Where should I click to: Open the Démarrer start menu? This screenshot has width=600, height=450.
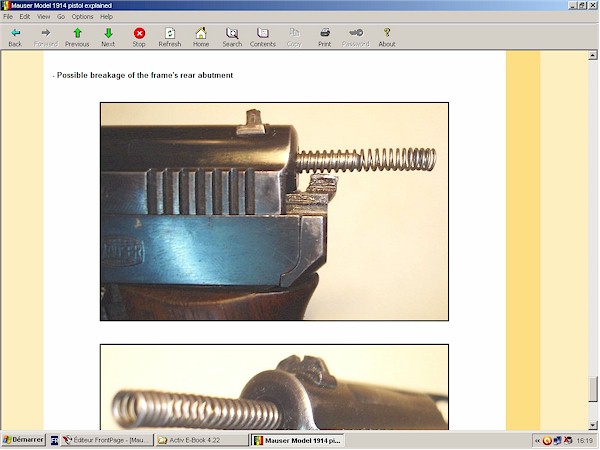pos(23,440)
